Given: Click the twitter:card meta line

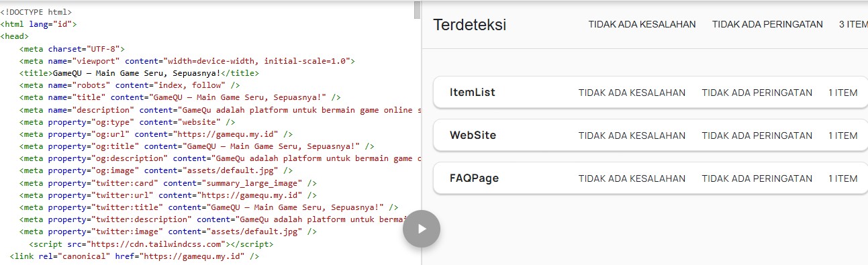Looking at the screenshot, I should [x=168, y=183].
